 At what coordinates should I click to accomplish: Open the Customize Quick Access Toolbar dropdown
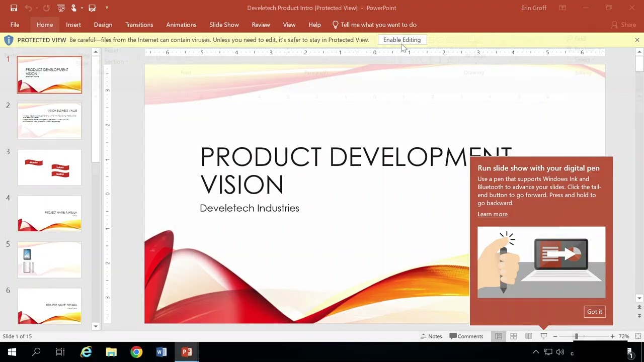point(107,8)
